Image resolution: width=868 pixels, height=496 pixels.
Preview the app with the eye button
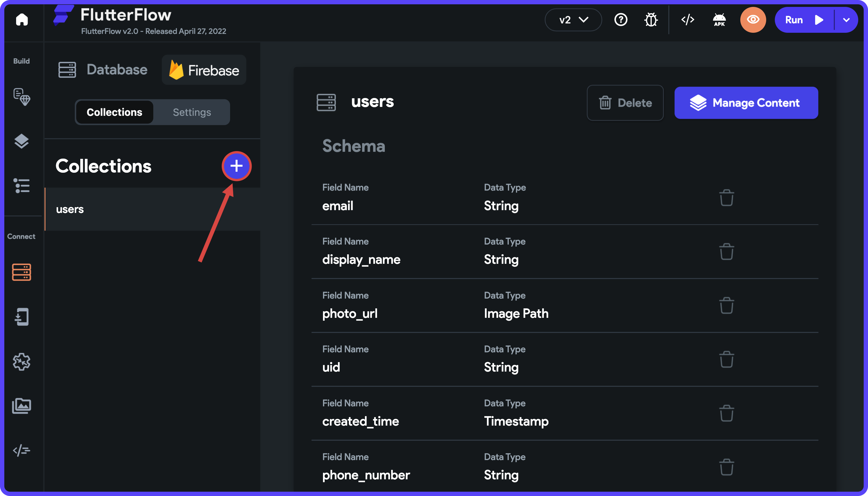[753, 20]
